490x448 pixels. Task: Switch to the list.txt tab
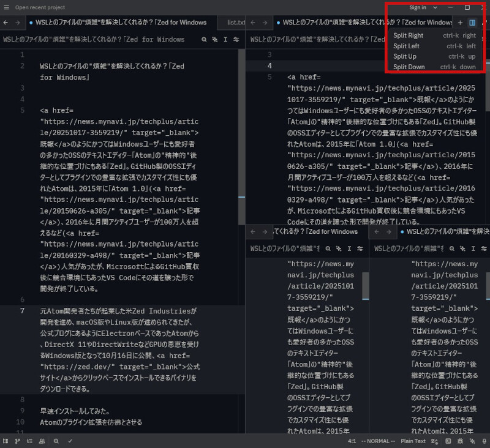coord(235,23)
